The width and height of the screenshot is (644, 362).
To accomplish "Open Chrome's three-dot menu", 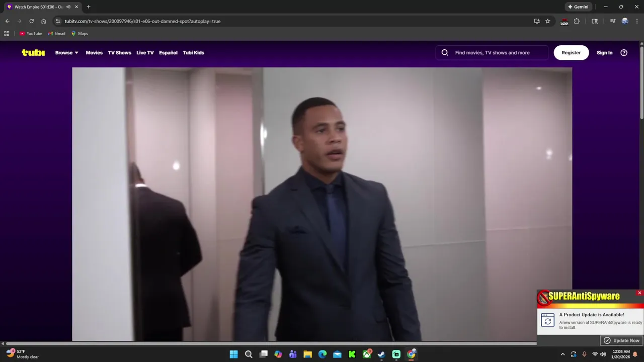I will point(636,21).
